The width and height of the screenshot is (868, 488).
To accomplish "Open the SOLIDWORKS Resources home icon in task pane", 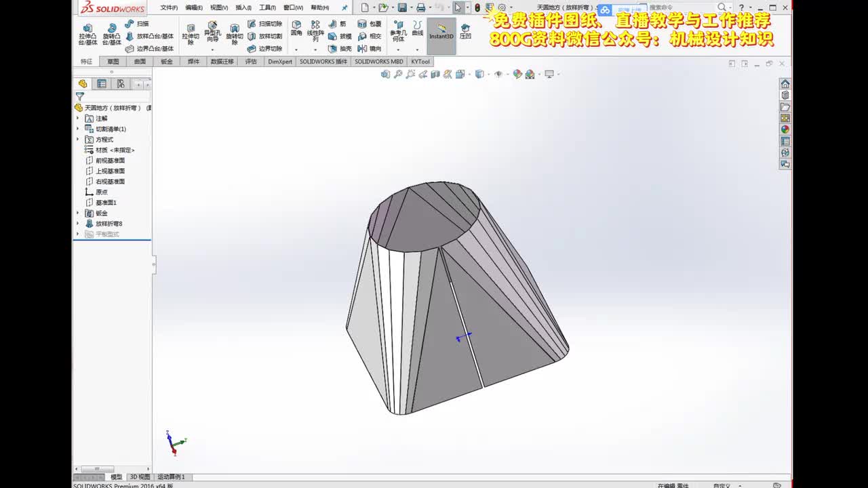I will coord(785,84).
